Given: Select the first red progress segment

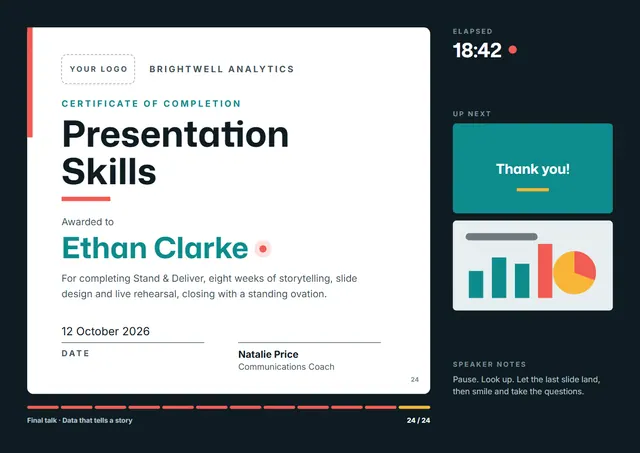Looking at the screenshot, I should (43, 407).
